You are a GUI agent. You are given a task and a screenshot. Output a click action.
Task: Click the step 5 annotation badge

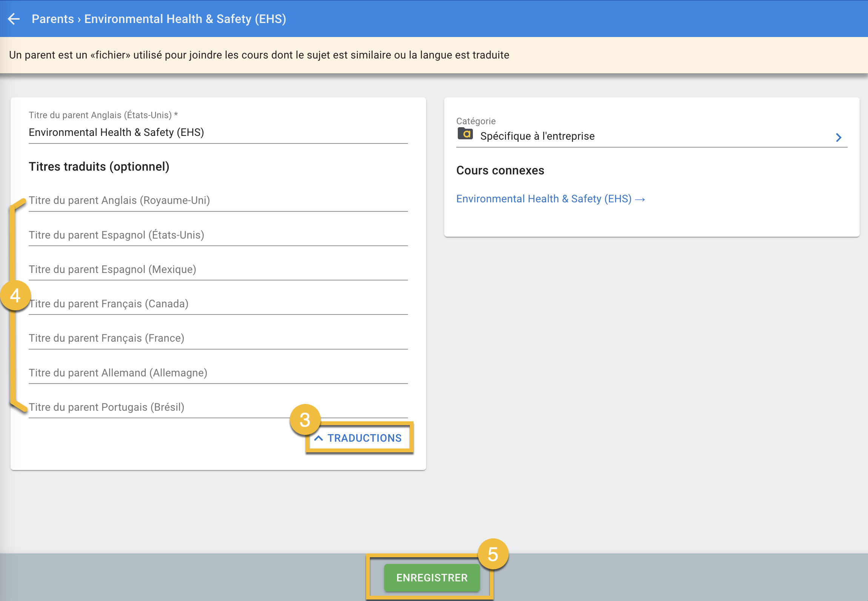click(493, 554)
